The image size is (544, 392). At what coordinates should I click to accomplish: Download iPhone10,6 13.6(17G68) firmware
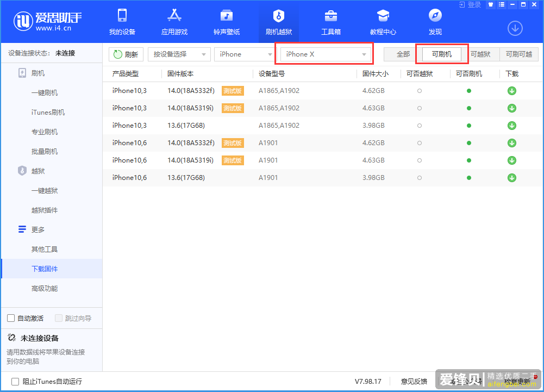point(512,178)
